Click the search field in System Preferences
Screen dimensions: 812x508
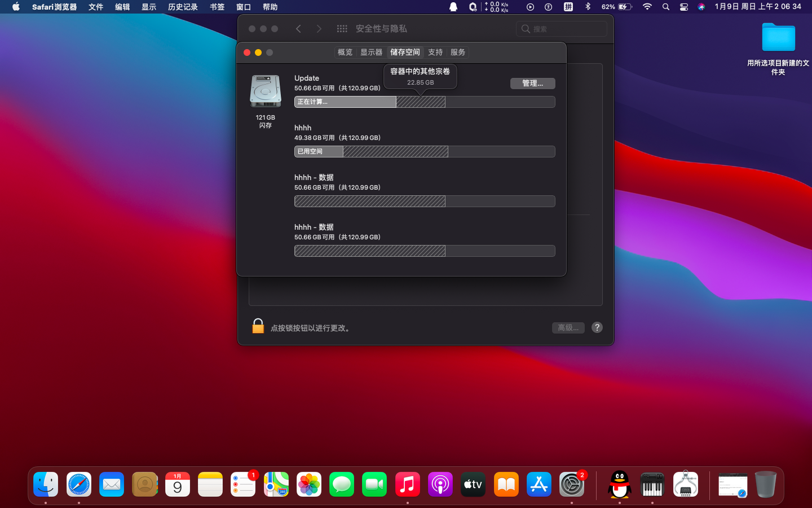point(562,29)
